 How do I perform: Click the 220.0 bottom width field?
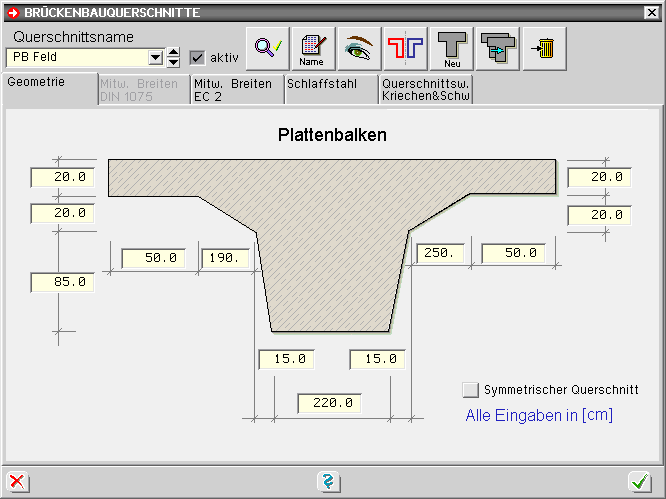[x=328, y=403]
